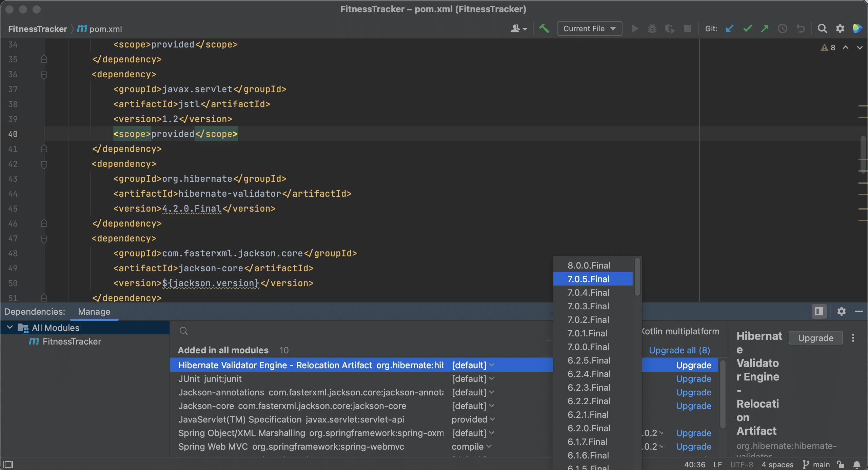Screen dimensions: 868x470
Task: Hide the Dependencies panel with minimize dash
Action: coord(859,311)
